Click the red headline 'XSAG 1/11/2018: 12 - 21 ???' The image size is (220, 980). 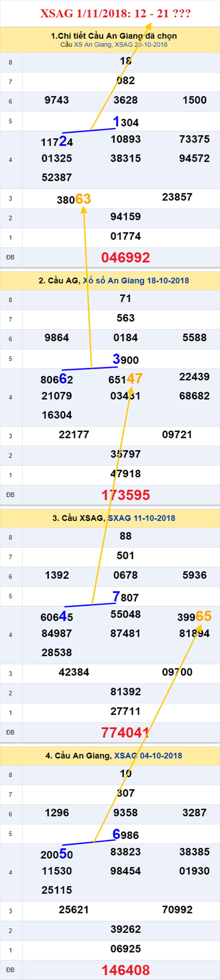pos(115,14)
